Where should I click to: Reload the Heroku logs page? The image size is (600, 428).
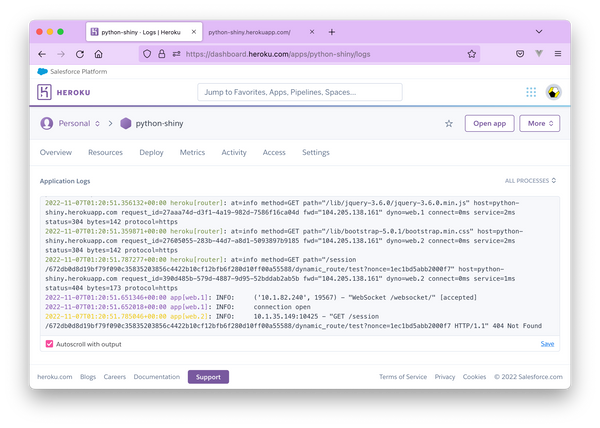(x=80, y=54)
